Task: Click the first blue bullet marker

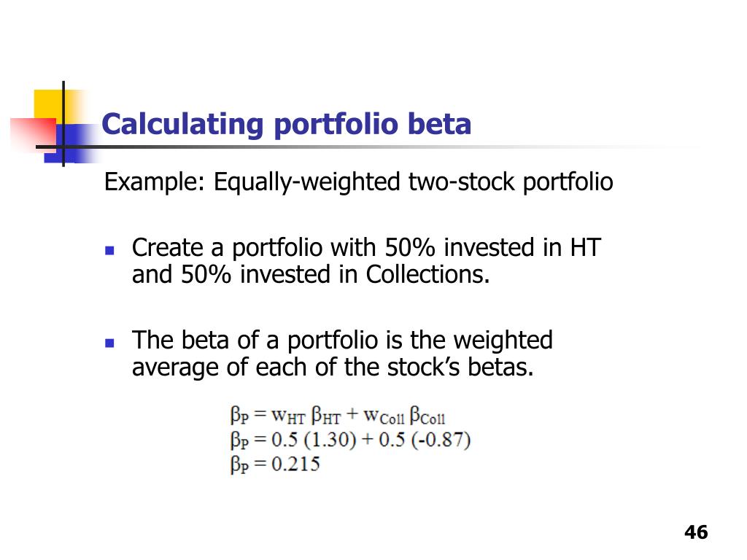Action: point(109,250)
